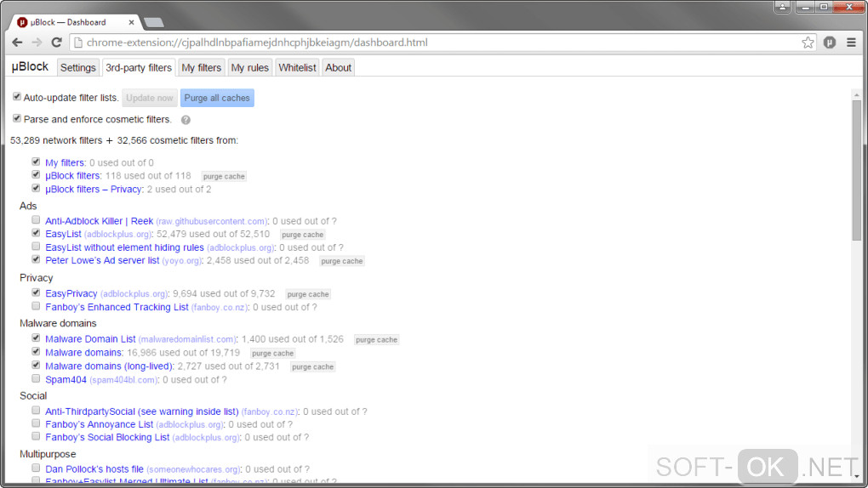The height and width of the screenshot is (488, 868).
Task: Open the malwaredomainlist.com source link
Action: coord(187,340)
